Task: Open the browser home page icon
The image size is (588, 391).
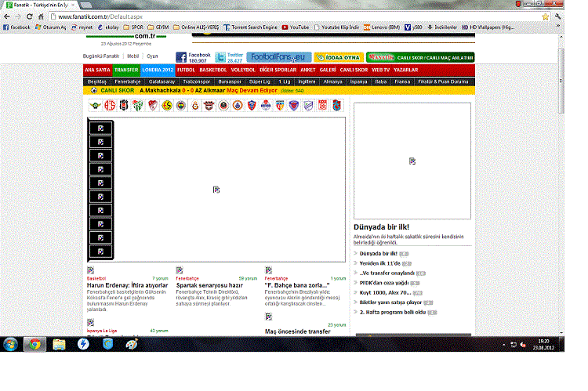Action: click(41, 16)
